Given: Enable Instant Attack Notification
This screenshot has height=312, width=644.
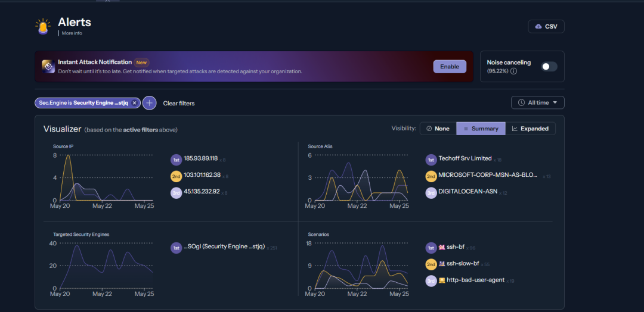Looking at the screenshot, I should coord(450,66).
